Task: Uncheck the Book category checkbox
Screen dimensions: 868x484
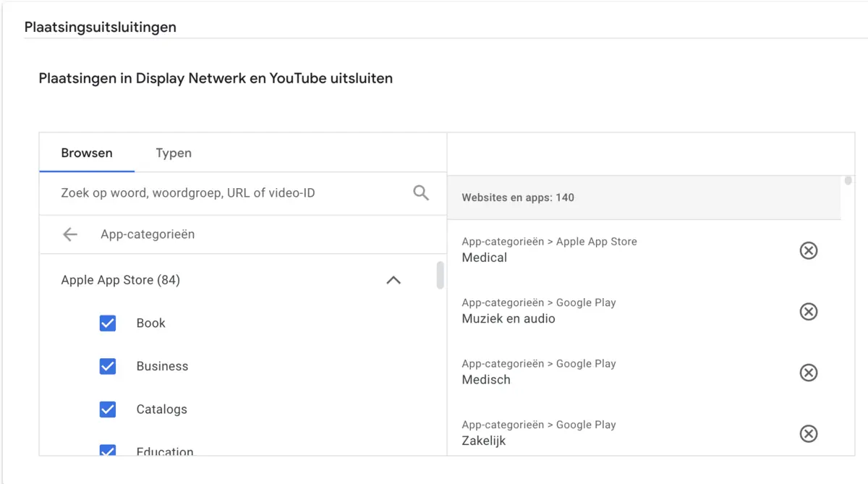Action: 108,323
